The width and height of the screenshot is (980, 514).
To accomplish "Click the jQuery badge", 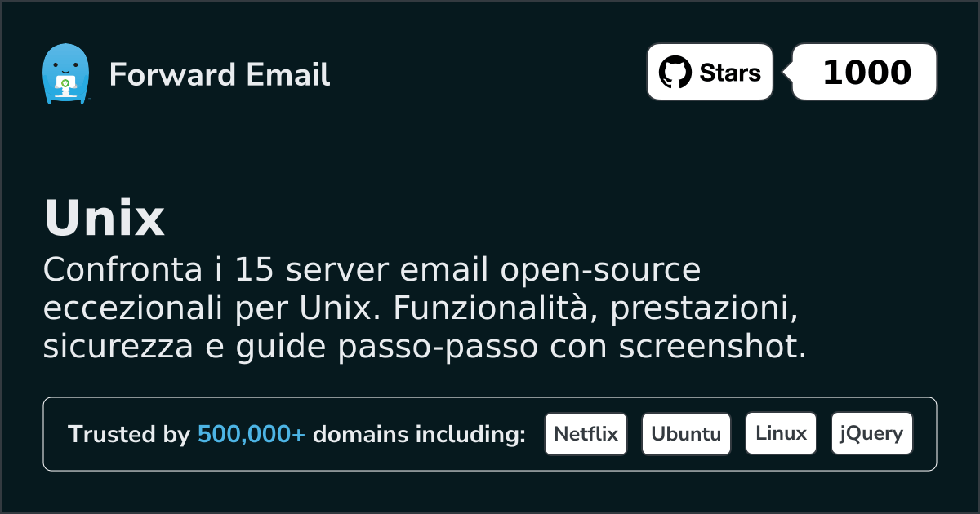I will [871, 434].
